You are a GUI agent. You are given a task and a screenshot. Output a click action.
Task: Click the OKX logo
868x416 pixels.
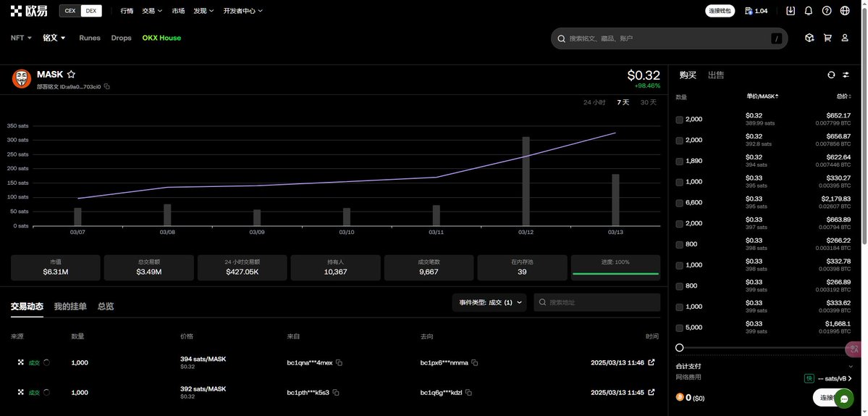coord(29,11)
